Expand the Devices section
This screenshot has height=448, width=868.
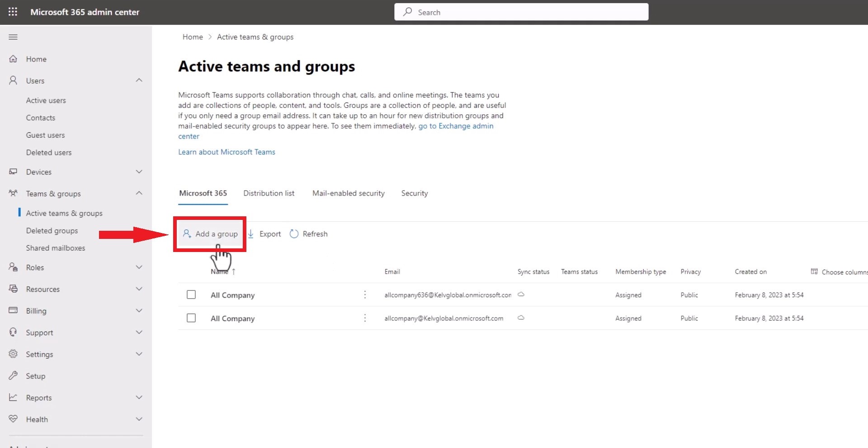click(139, 172)
